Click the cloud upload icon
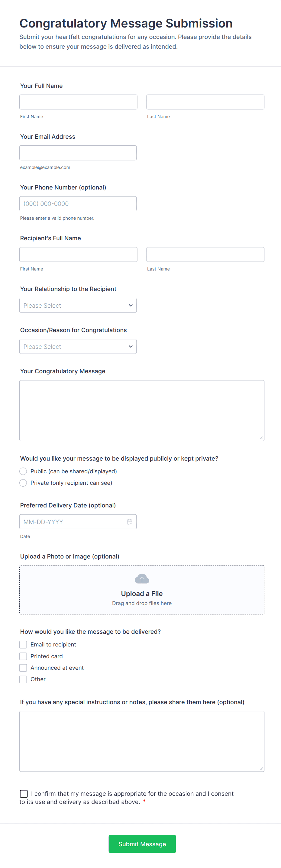 point(142,578)
